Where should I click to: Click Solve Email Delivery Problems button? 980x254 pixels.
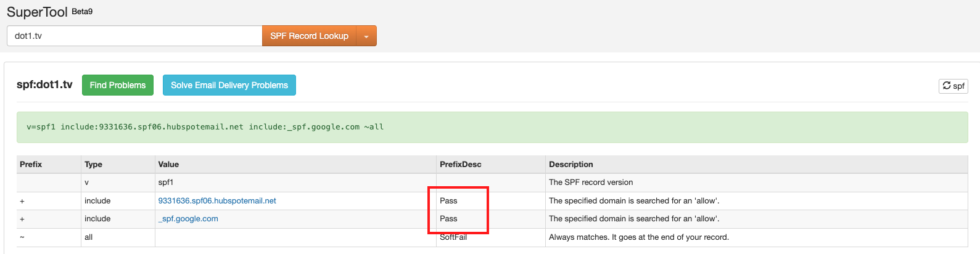click(229, 85)
